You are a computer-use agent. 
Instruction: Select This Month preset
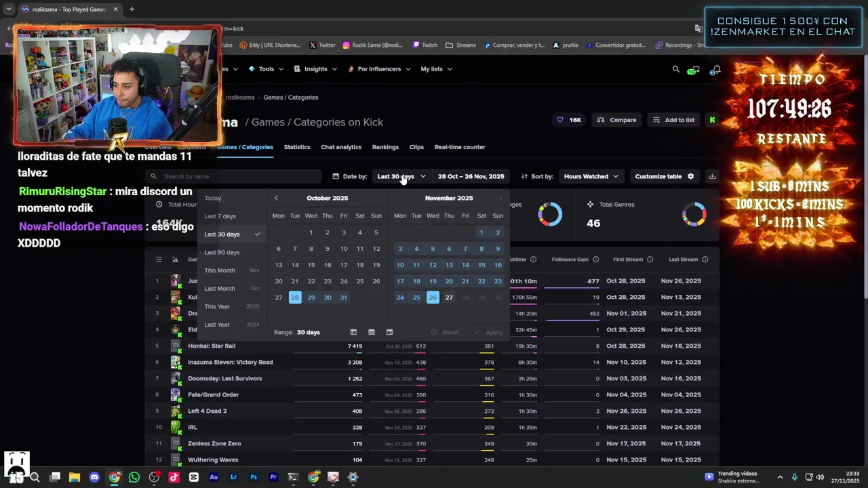pos(233,270)
